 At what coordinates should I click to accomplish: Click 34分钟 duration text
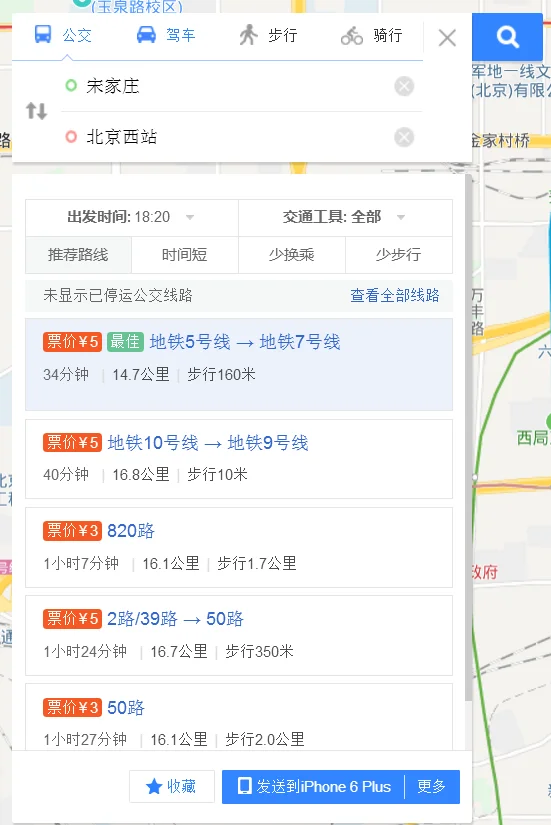tap(66, 375)
